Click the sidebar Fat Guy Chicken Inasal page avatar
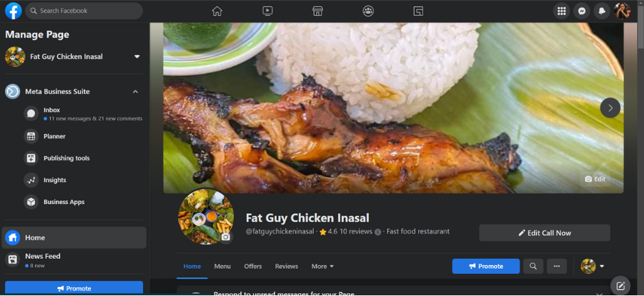Viewport: 644px width, 296px height. click(15, 57)
